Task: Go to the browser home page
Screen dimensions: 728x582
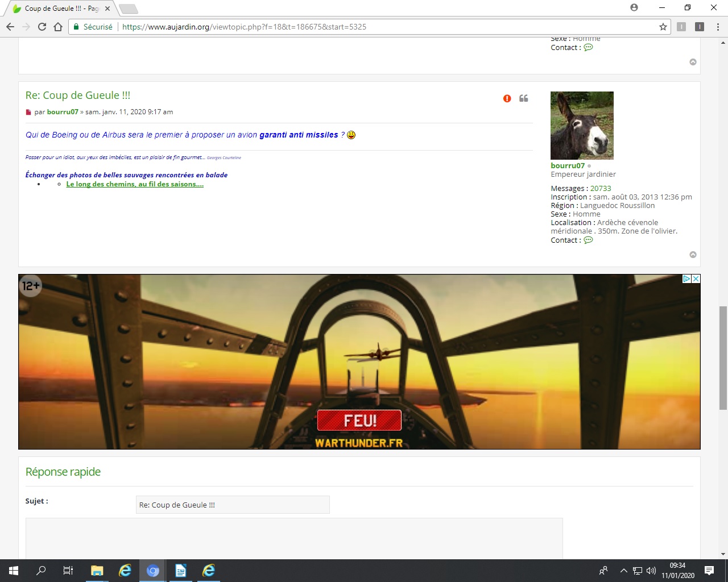Action: 58,27
